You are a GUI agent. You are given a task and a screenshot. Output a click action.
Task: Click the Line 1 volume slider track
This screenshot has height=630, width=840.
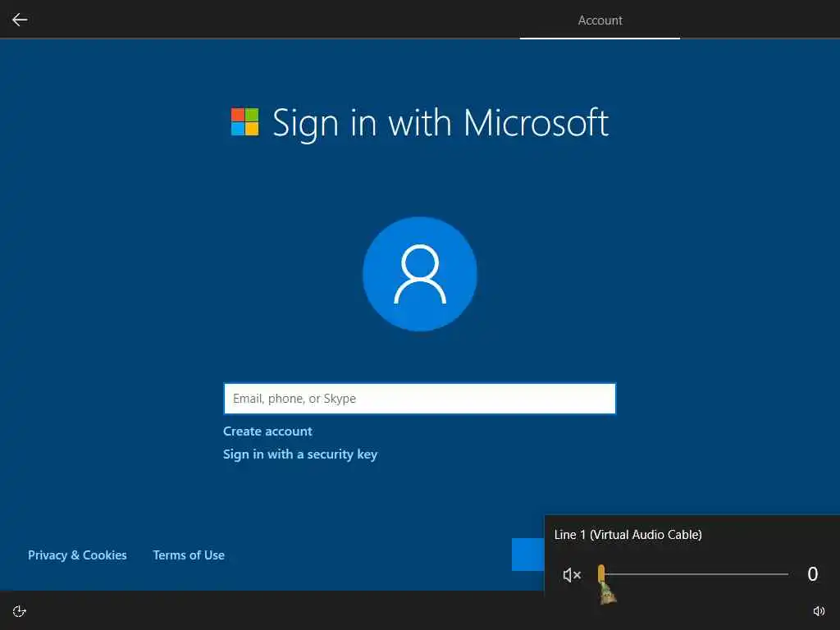point(694,574)
